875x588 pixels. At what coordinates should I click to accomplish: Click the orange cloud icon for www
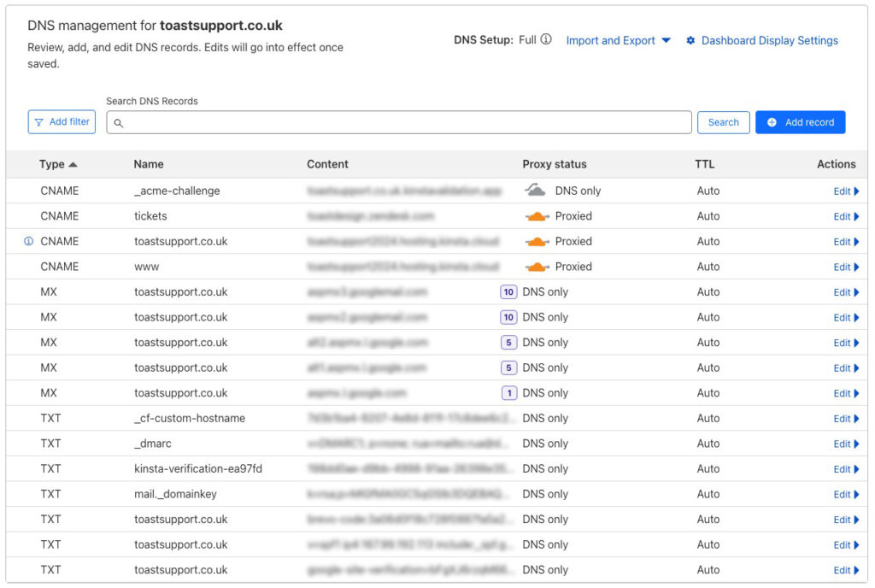pyautogui.click(x=537, y=267)
